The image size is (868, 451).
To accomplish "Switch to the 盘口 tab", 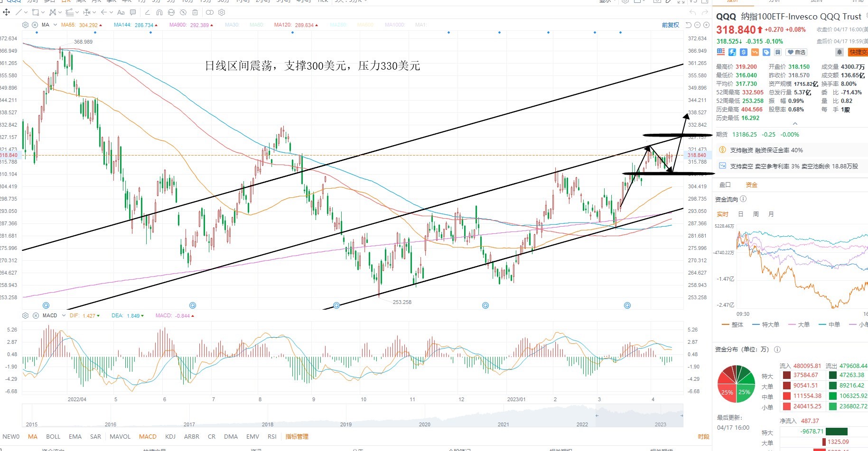I will tap(725, 184).
